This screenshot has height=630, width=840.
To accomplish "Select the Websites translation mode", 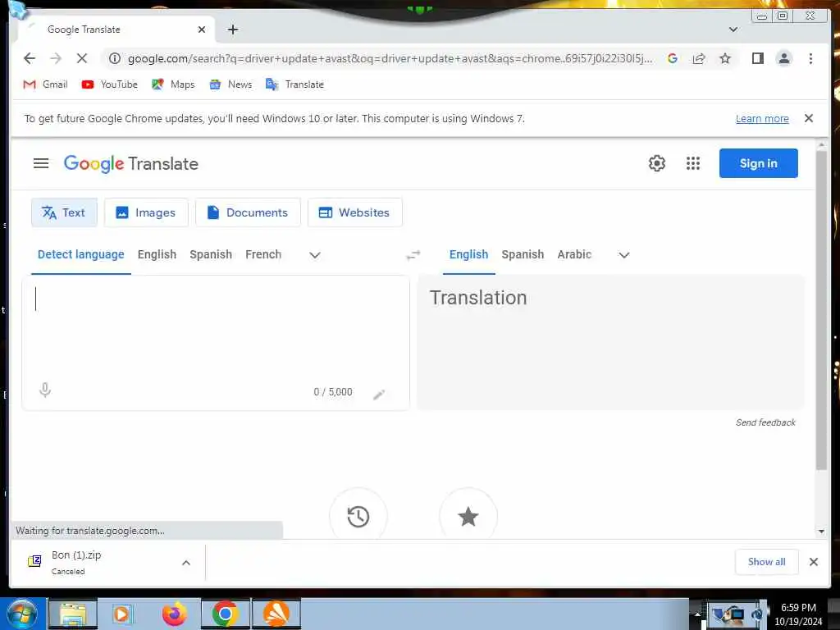I will [354, 212].
